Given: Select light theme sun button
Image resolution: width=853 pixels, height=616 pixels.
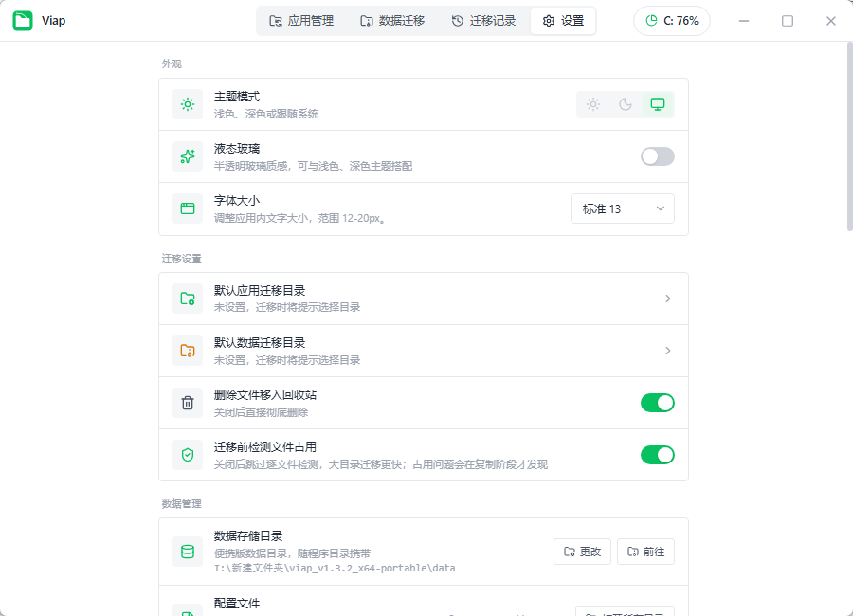Looking at the screenshot, I should [593, 104].
